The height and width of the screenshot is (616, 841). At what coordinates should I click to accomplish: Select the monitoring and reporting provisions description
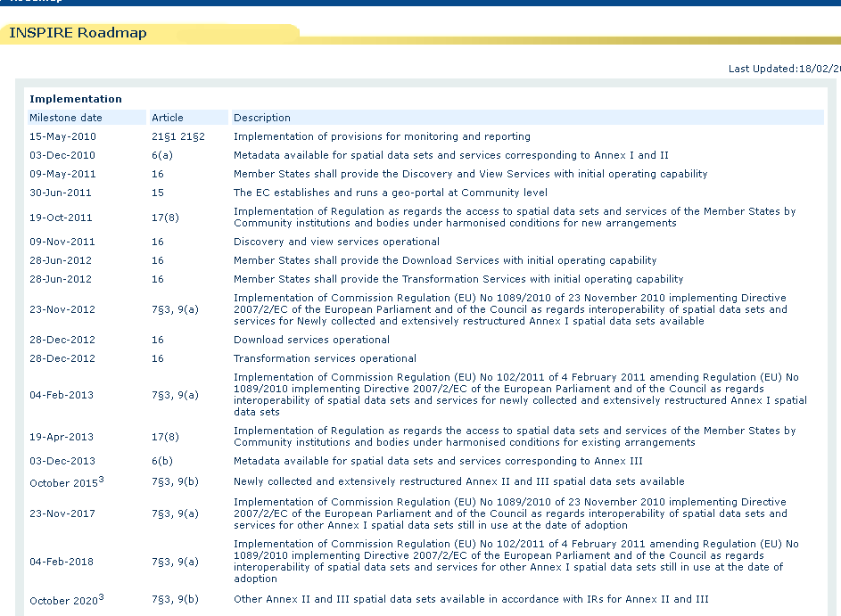pos(382,136)
